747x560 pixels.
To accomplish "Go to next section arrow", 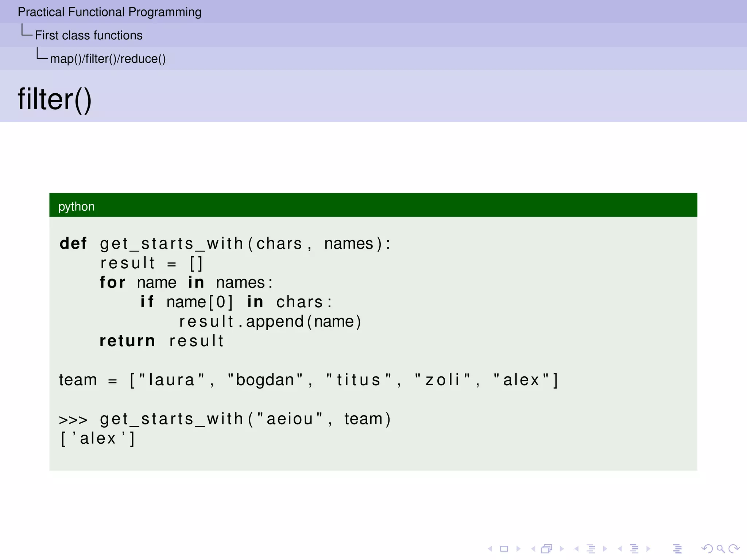I will tap(648, 549).
